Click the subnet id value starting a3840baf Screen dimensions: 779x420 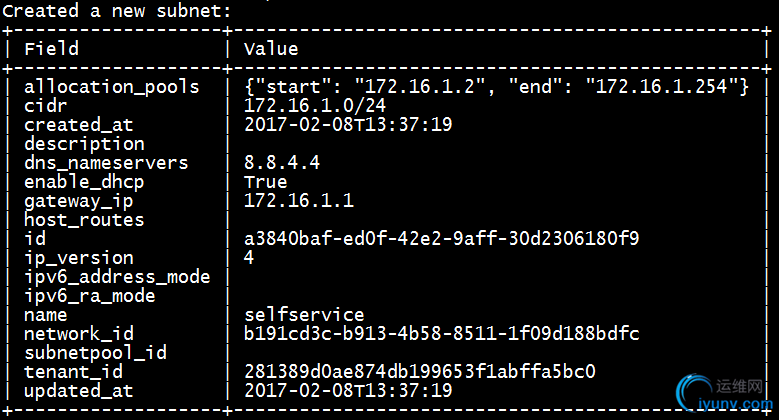tap(441, 239)
